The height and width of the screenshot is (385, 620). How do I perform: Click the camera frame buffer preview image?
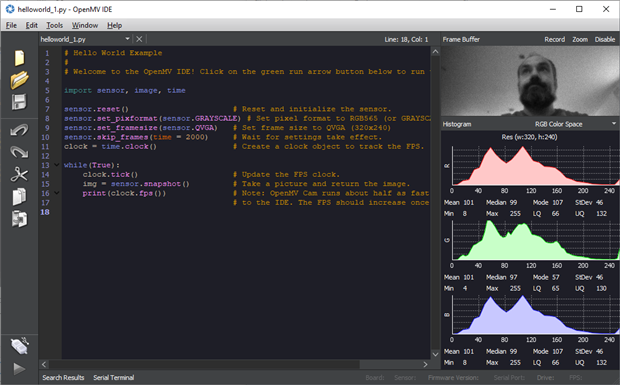[x=530, y=81]
